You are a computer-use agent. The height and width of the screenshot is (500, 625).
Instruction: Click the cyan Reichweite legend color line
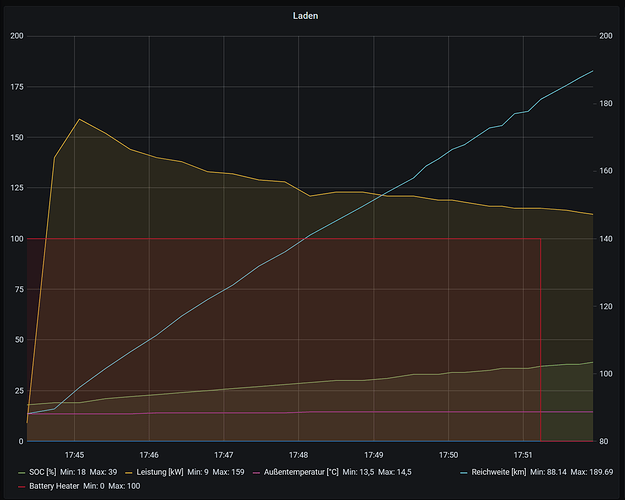point(464,472)
